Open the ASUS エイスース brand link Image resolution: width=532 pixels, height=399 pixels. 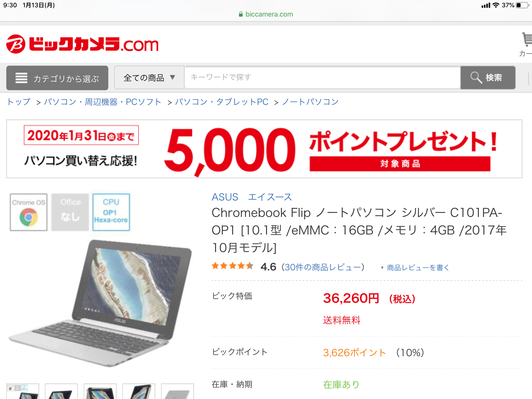coord(252,197)
